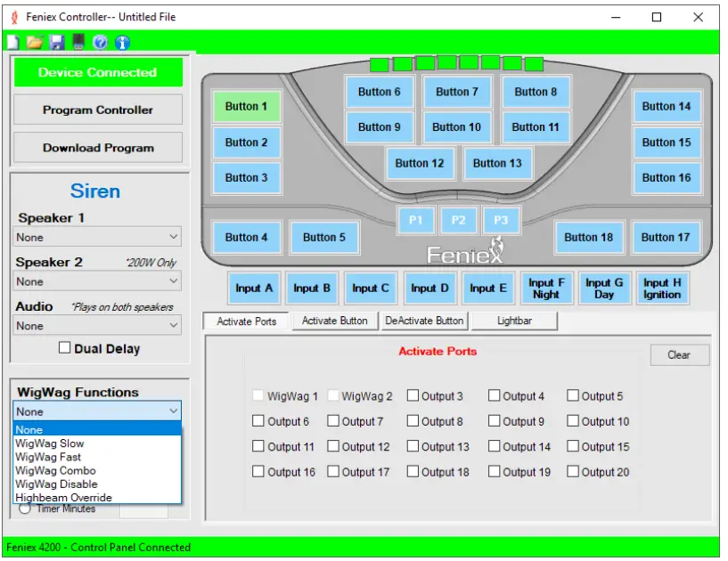Check the Output 6 checkbox

(x=258, y=421)
